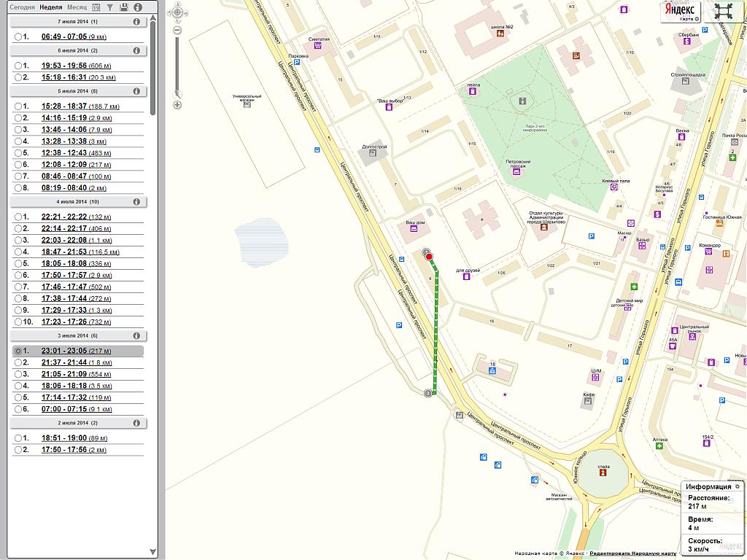Click the map zoom in plus button
Image resolution: width=747 pixels, height=560 pixels.
[177, 104]
